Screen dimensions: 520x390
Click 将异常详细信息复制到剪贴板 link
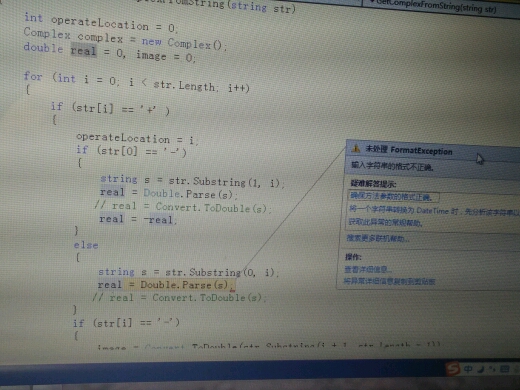(389, 281)
